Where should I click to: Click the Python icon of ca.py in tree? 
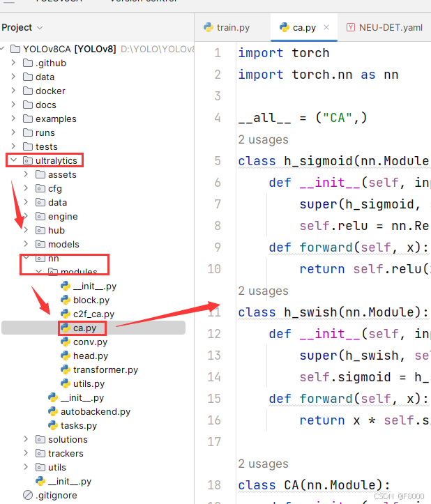point(66,328)
